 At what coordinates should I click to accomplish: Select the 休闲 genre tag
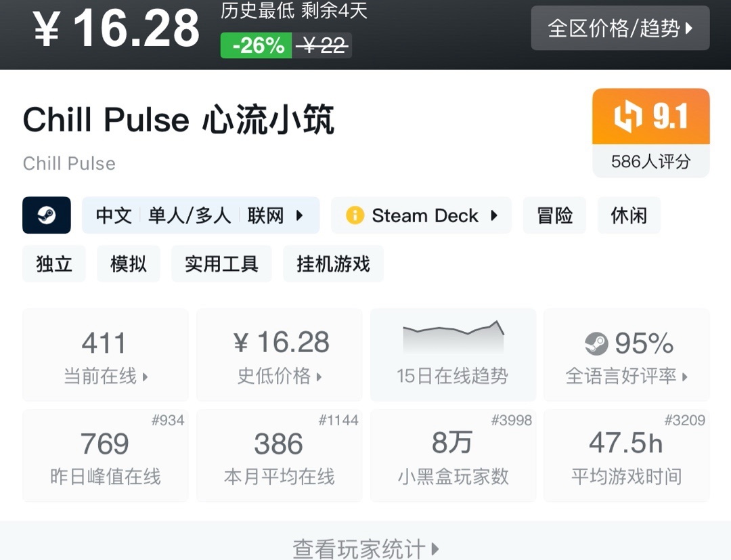pyautogui.click(x=629, y=215)
